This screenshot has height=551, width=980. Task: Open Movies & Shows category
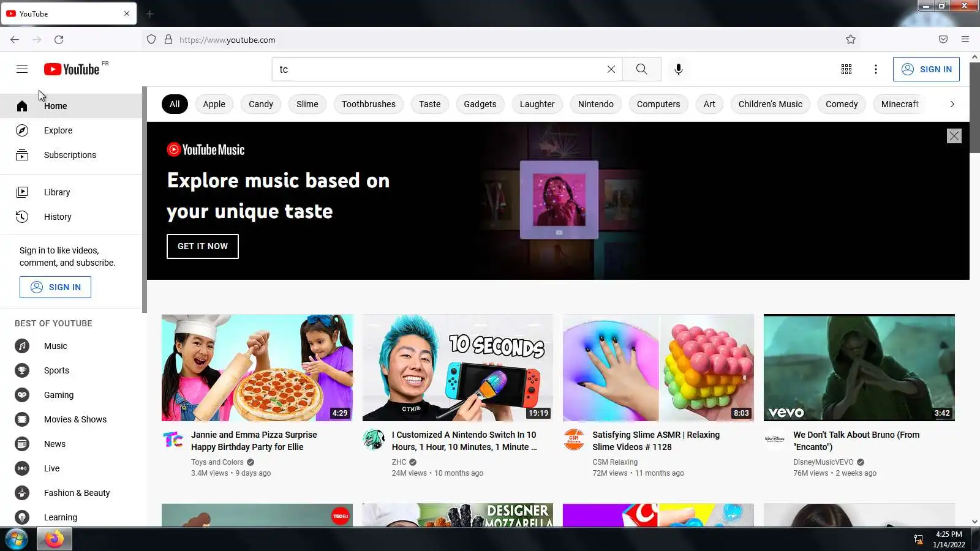(71, 419)
